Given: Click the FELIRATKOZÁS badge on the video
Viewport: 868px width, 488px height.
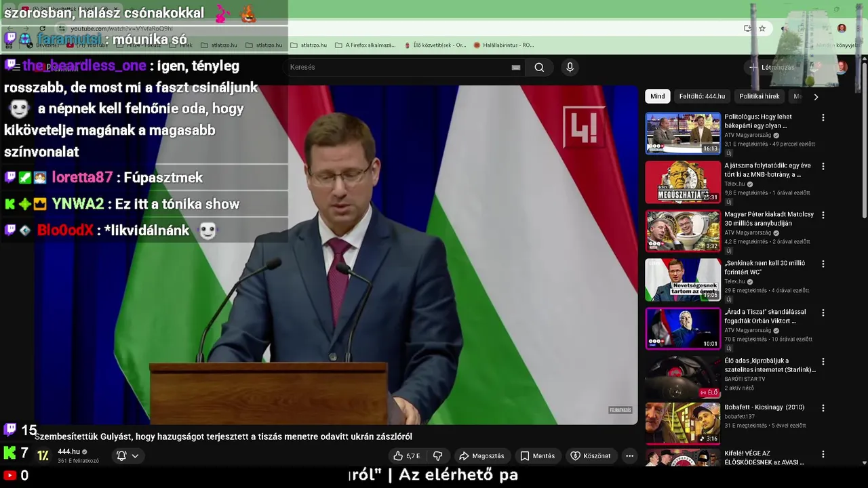Looking at the screenshot, I should tap(620, 410).
